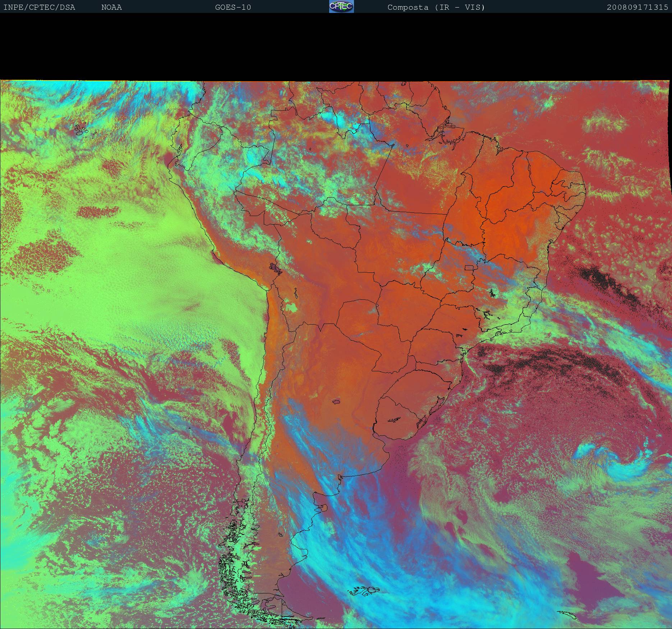Select the GOES-10 satellite label
672x629 pixels.
pyautogui.click(x=233, y=7)
